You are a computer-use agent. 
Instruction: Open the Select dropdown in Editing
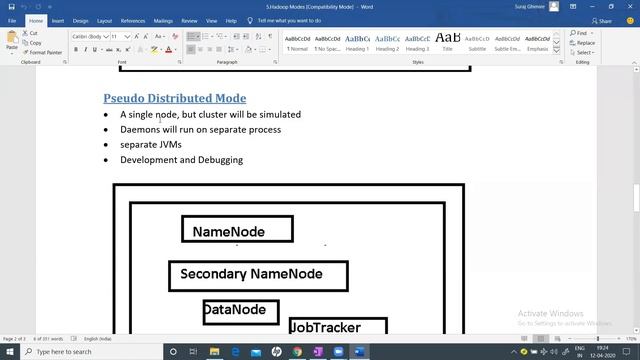[582, 53]
